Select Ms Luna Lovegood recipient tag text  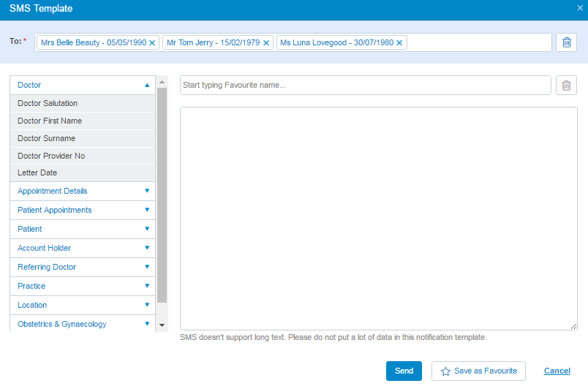[x=336, y=42]
